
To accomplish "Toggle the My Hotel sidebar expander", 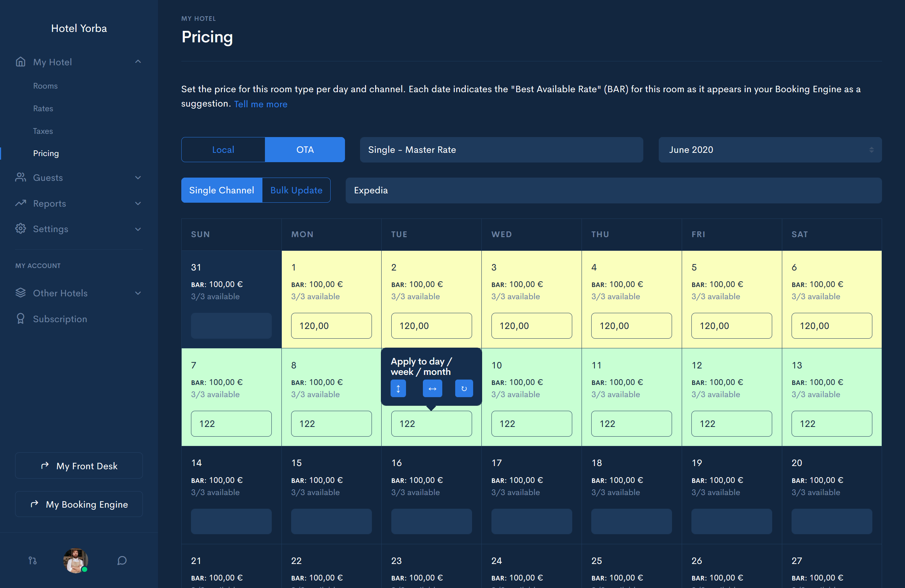I will pyautogui.click(x=138, y=62).
